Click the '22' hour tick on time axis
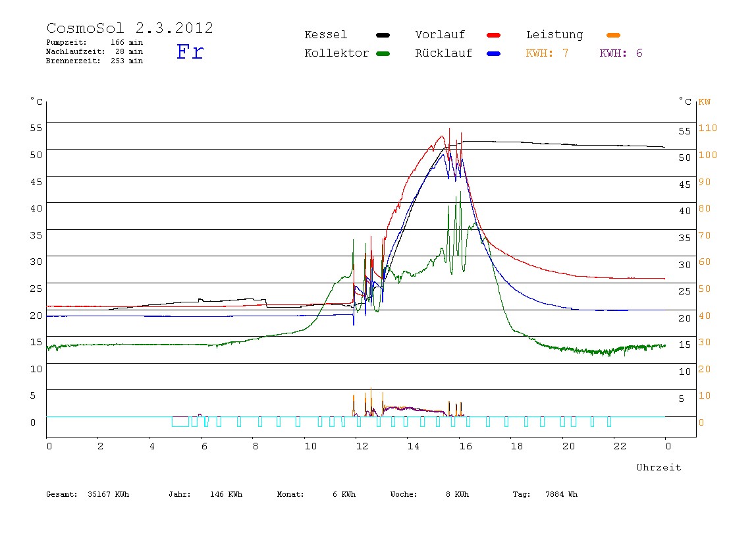The height and width of the screenshot is (535, 756). click(620, 446)
